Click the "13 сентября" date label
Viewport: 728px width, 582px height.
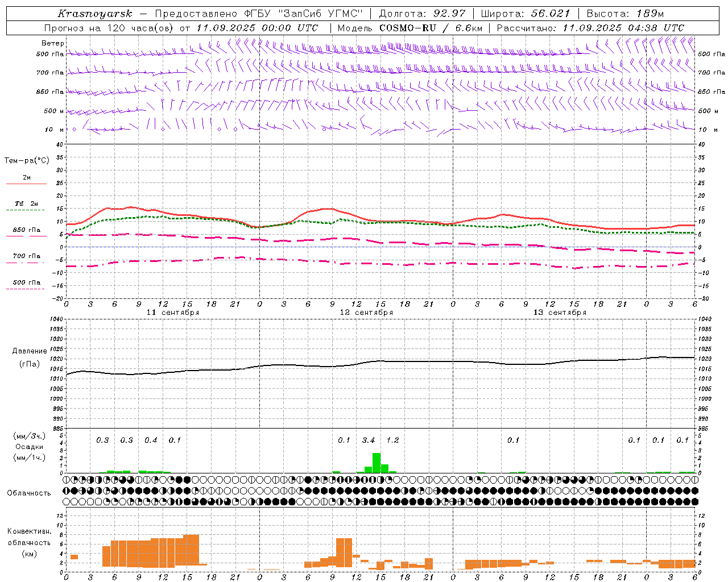[x=560, y=313]
